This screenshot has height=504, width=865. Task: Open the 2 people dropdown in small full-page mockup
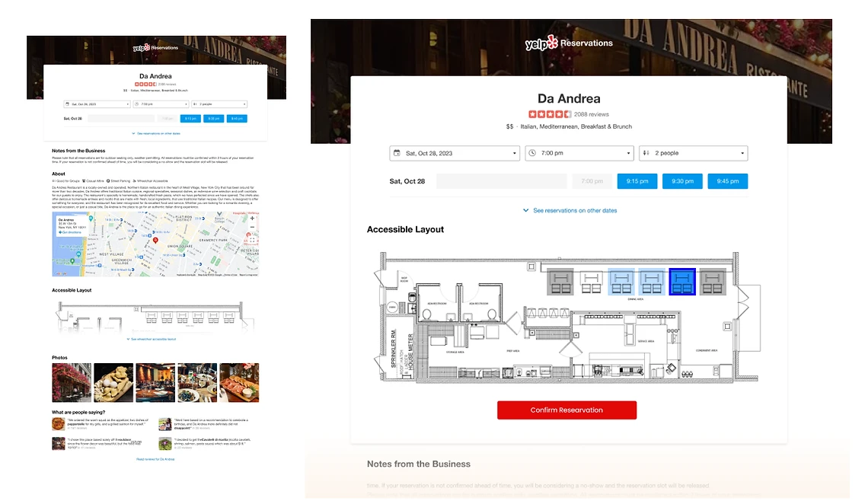[x=219, y=104]
